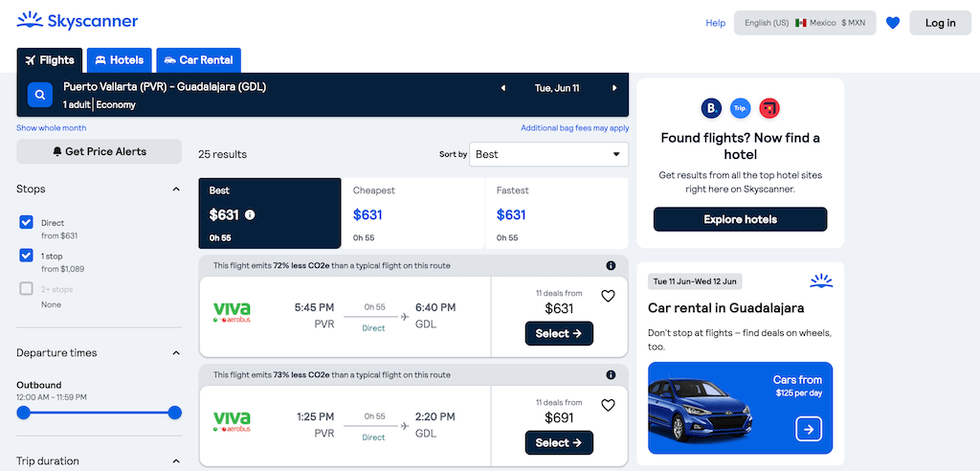
Task: Go to previous day arrow beside Tue, Jun 11
Action: pos(503,88)
